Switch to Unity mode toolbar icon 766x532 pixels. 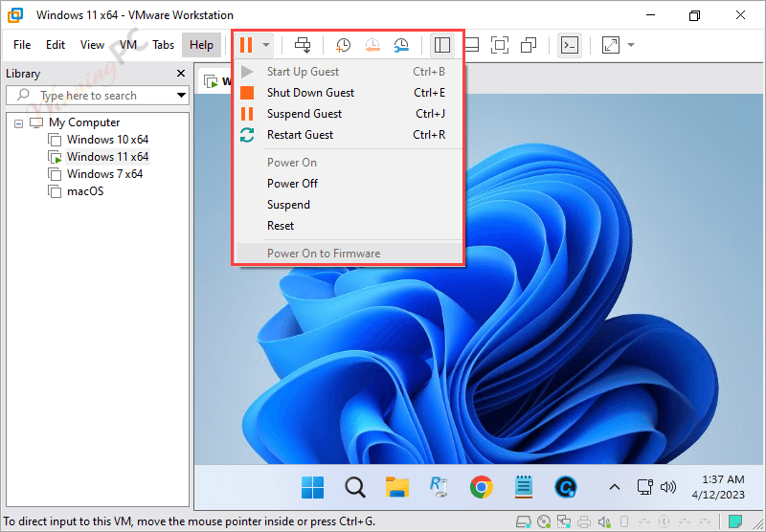[x=529, y=45]
